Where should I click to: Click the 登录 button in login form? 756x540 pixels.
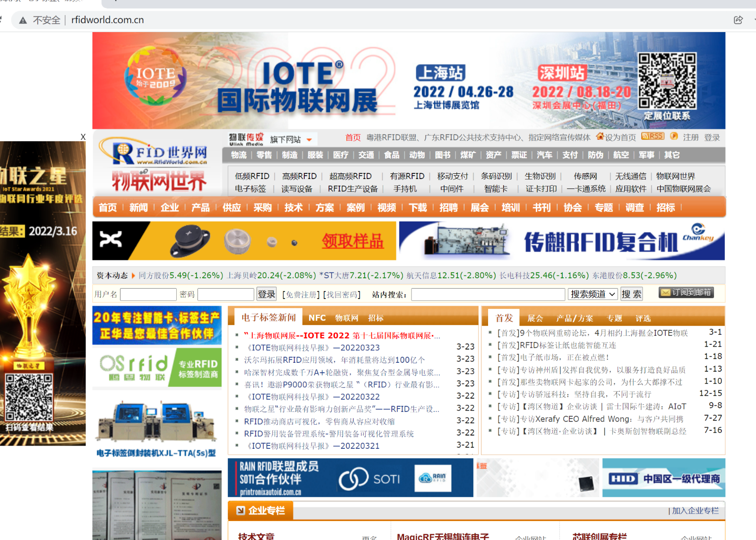(266, 294)
